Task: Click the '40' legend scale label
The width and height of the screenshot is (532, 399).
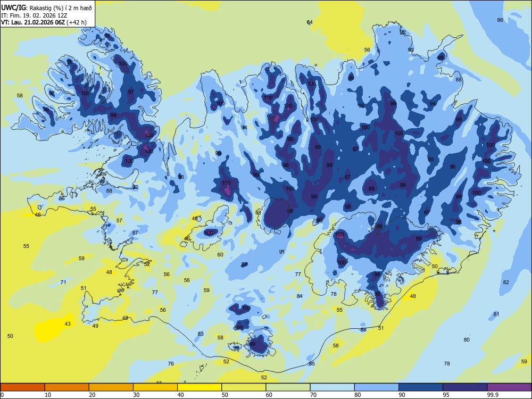Action: pos(181,395)
